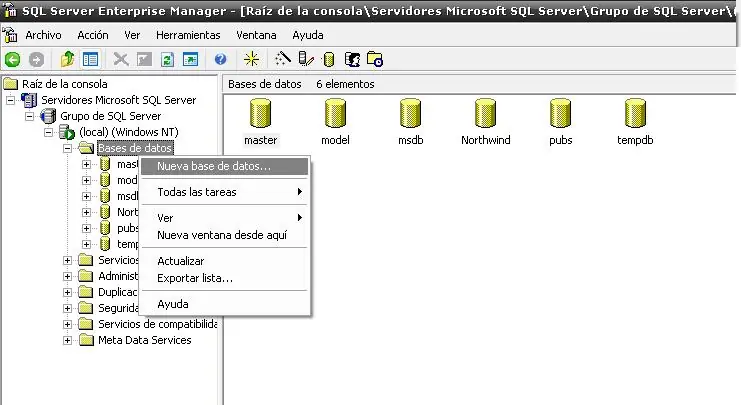Click the new database cylinder toolbar icon

tap(329, 60)
